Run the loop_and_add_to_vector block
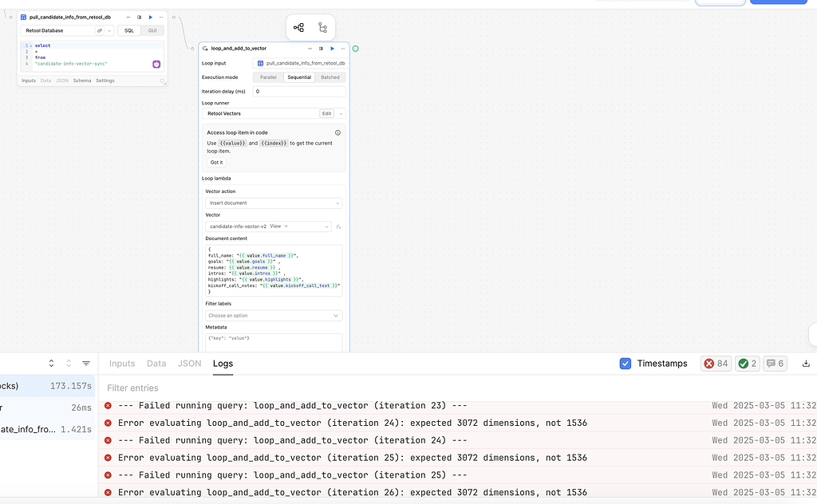The width and height of the screenshot is (817, 504). [333, 49]
